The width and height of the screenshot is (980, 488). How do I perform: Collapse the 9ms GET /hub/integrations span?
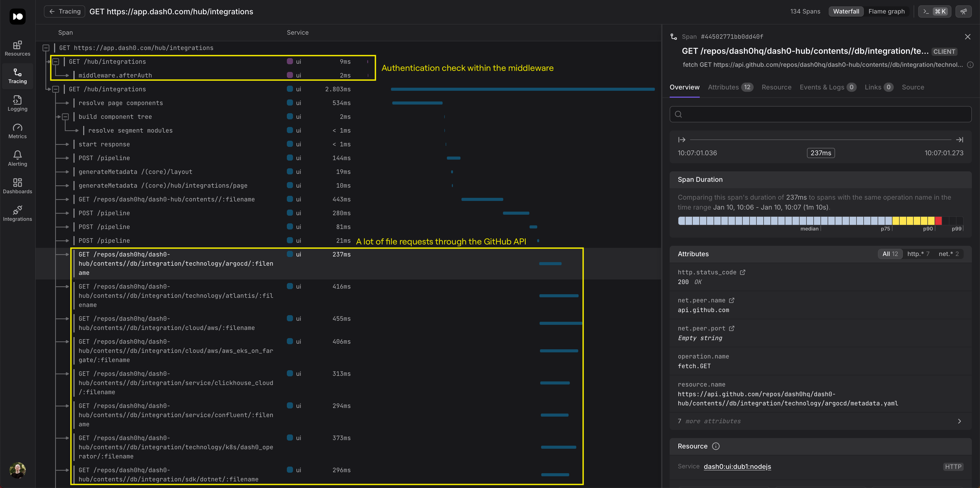[56, 61]
